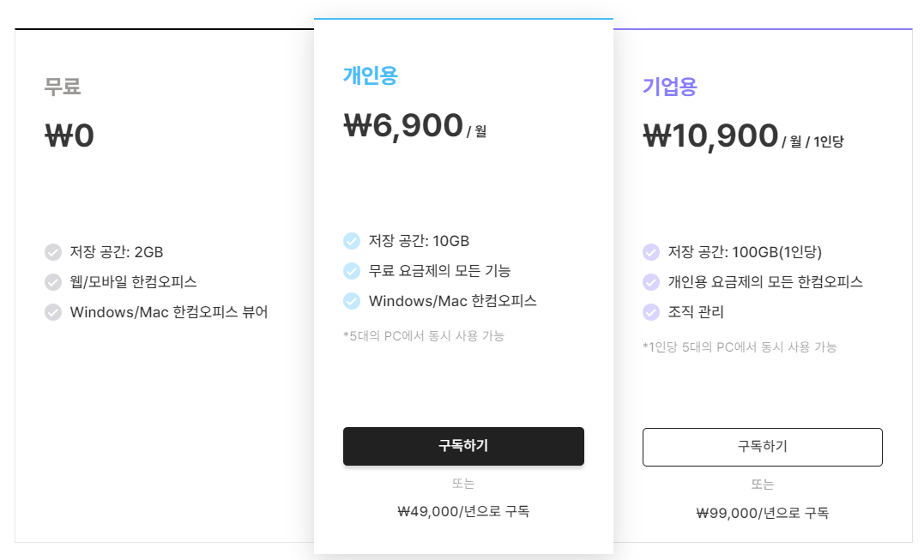Click the check icon next to 조직 관리
This screenshot has width=924, height=560.
[650, 311]
